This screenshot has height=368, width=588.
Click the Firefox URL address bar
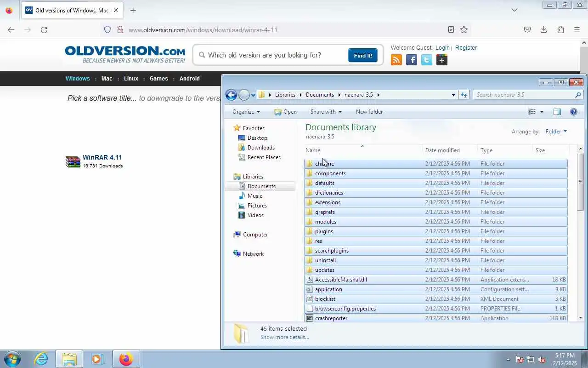[285, 30]
